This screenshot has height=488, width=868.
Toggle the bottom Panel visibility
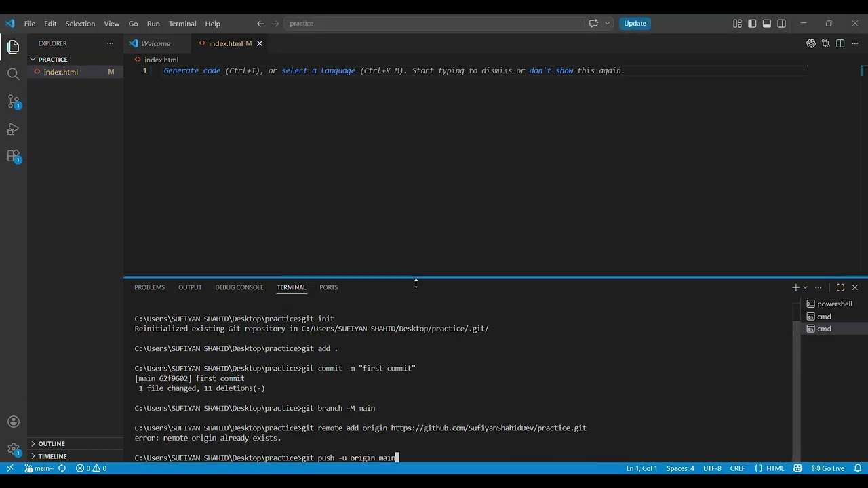(x=767, y=24)
